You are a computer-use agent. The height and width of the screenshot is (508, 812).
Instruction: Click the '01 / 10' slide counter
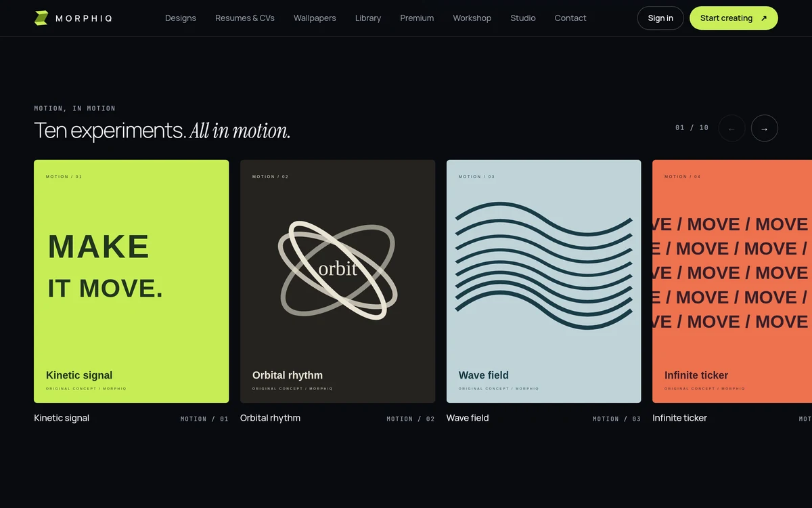click(x=692, y=127)
